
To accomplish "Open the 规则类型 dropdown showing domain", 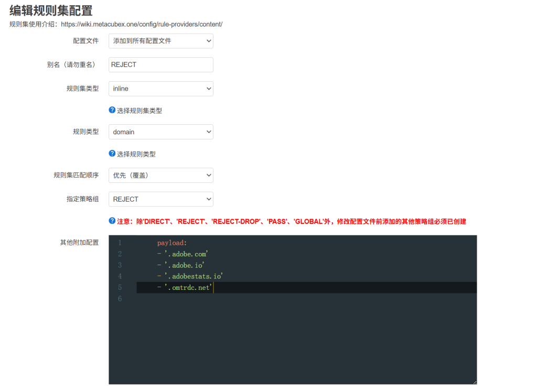I will pos(160,132).
